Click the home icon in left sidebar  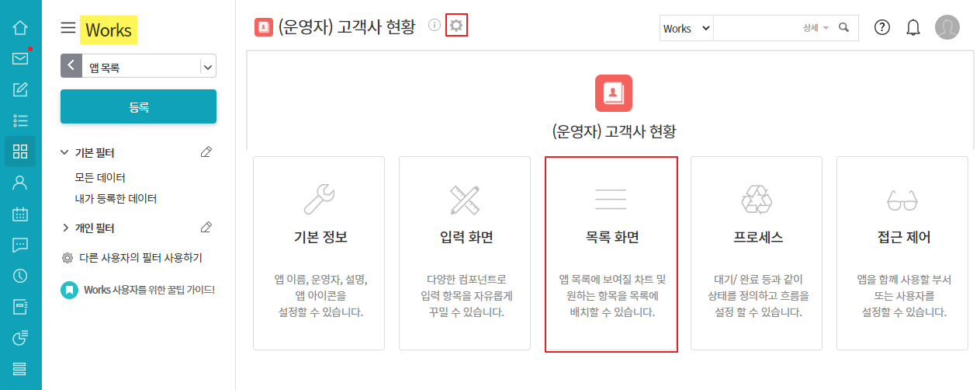point(20,29)
